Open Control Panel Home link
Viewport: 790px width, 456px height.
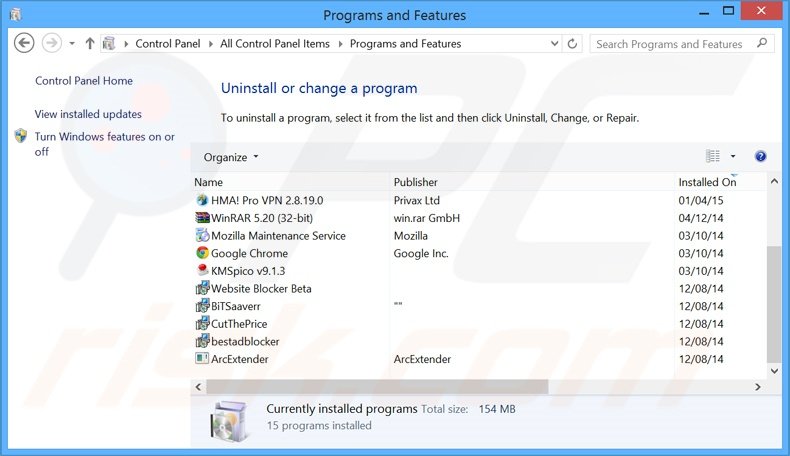click(x=84, y=81)
